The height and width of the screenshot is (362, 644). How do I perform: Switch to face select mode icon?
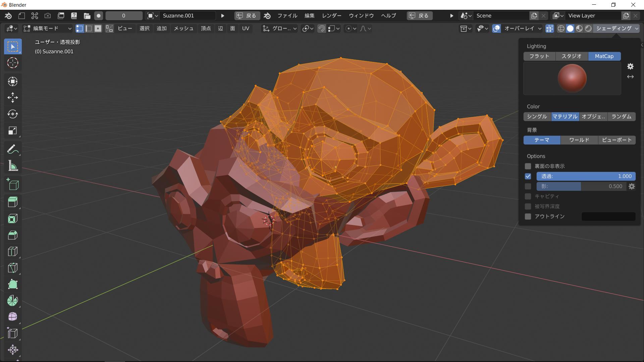pos(98,28)
